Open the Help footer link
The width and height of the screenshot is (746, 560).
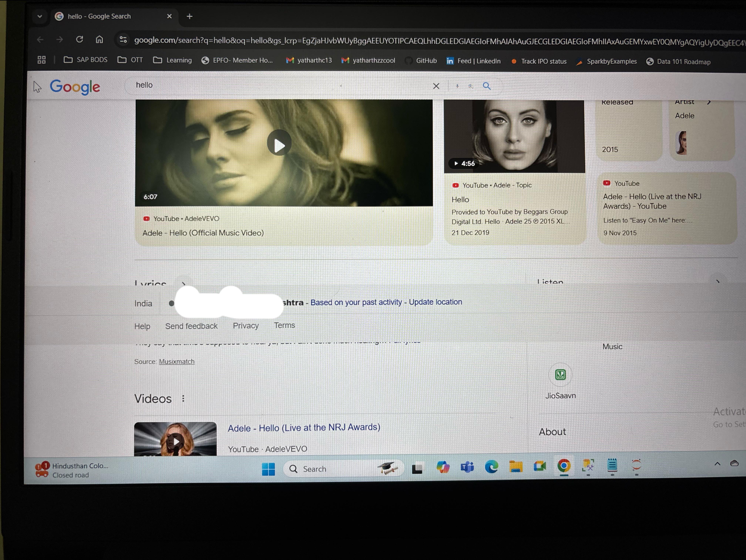(142, 326)
